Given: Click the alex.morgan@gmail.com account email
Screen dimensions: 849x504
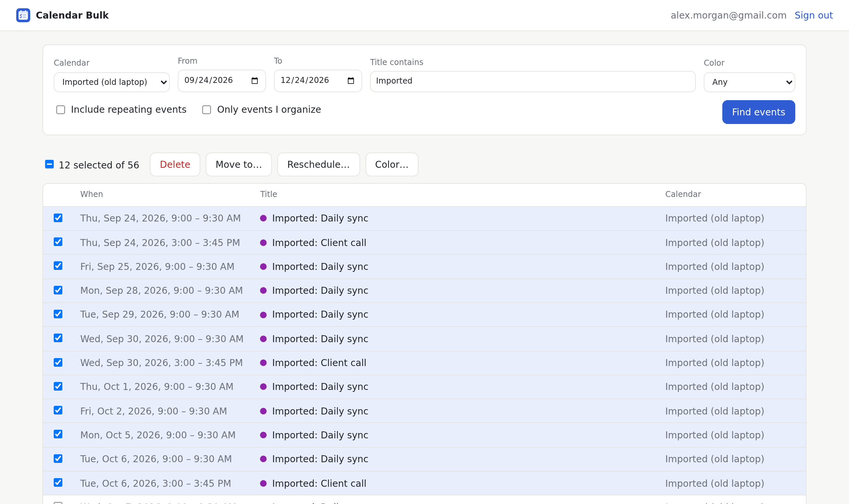Looking at the screenshot, I should coord(728,15).
